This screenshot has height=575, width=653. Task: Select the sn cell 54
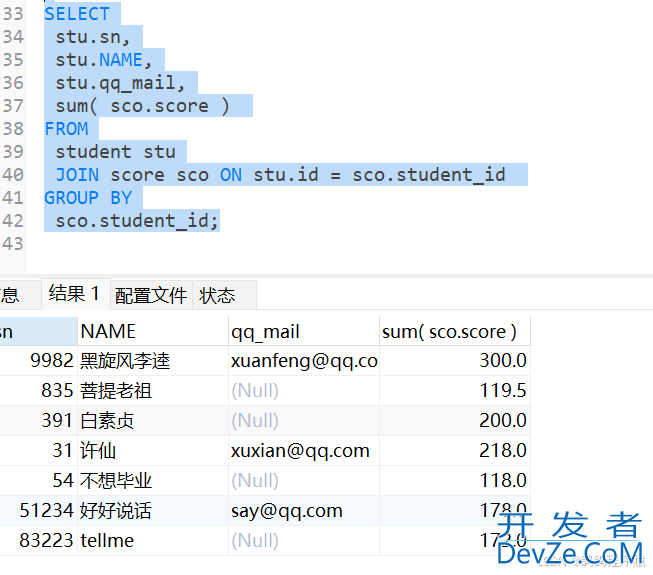[x=38, y=480]
